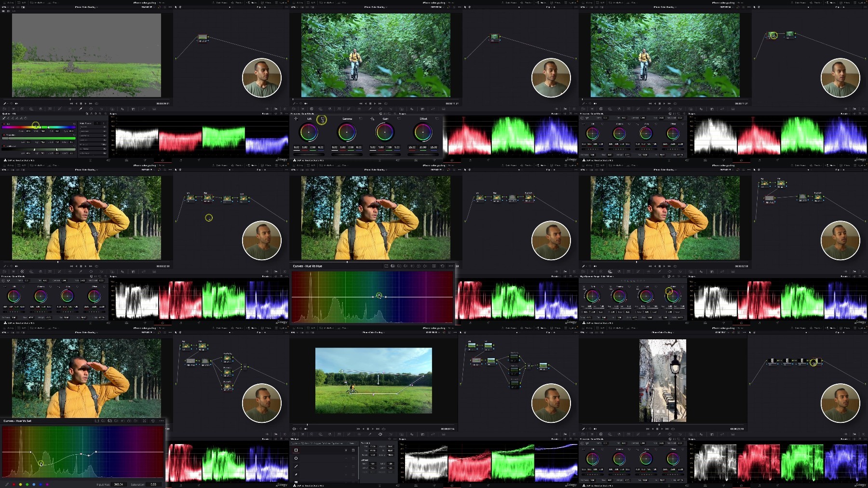Reset the Gamma wheel in top-center frame
868x488 pixels.
point(361,119)
